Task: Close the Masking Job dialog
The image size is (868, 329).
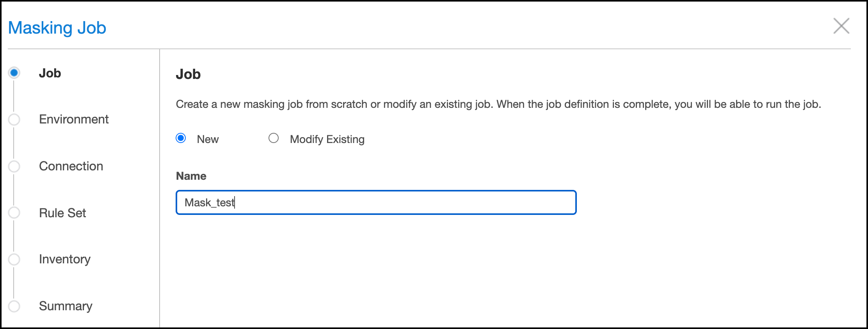Action: tap(841, 26)
